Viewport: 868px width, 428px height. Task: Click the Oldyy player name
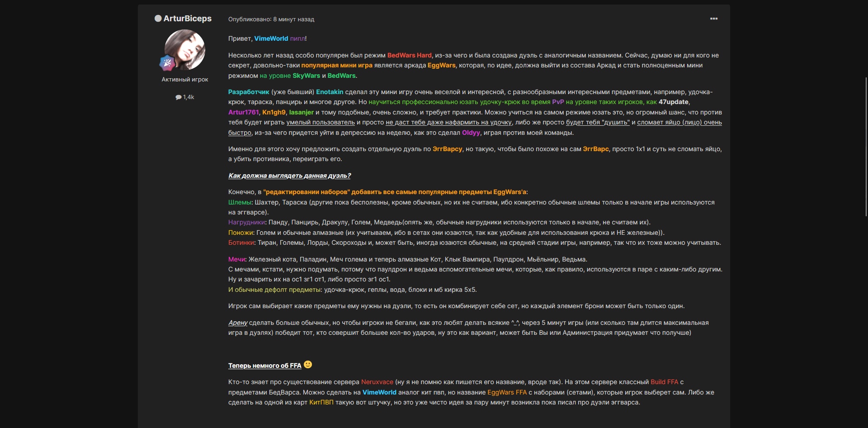tap(471, 133)
